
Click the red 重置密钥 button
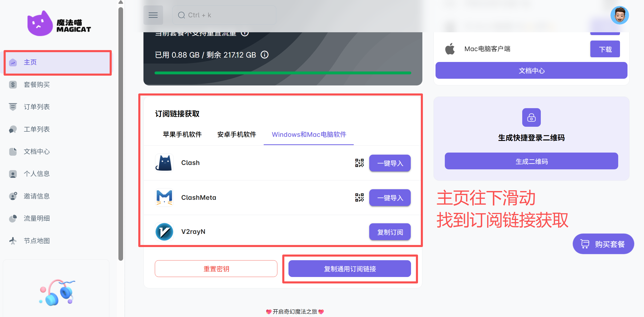click(216, 269)
